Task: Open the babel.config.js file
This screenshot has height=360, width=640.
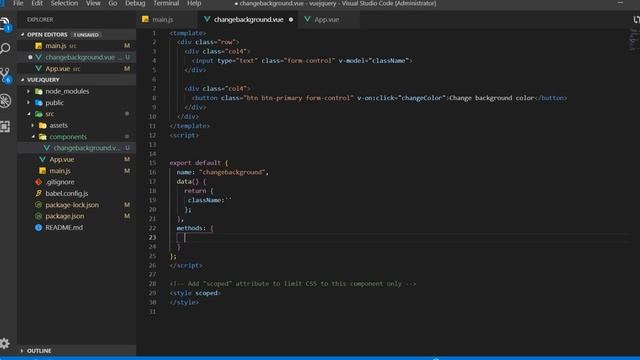Action: click(x=76, y=193)
